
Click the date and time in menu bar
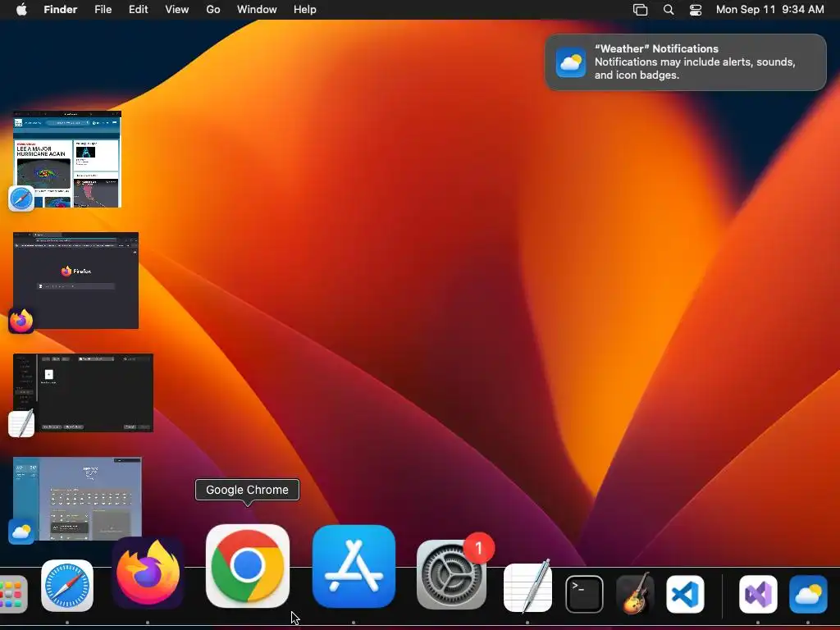pyautogui.click(x=769, y=10)
